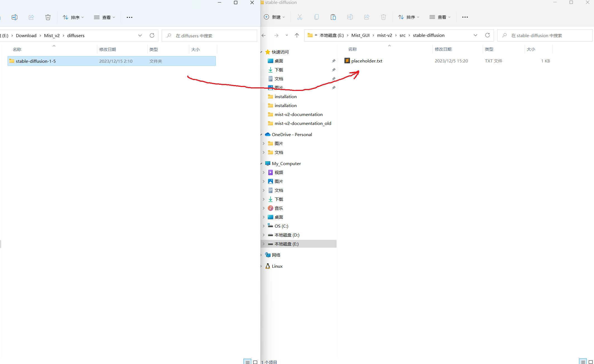Click the rename icon in left window toolbar
The width and height of the screenshot is (594, 364).
(x=15, y=17)
